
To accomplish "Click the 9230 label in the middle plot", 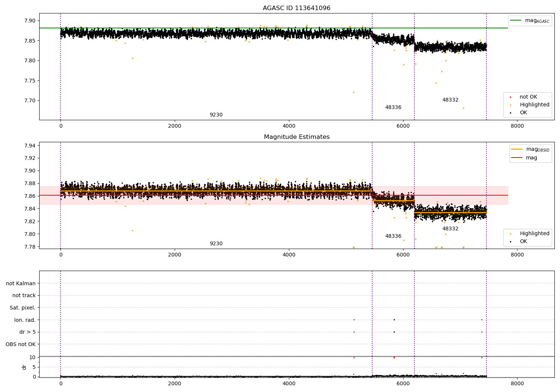I will point(216,244).
